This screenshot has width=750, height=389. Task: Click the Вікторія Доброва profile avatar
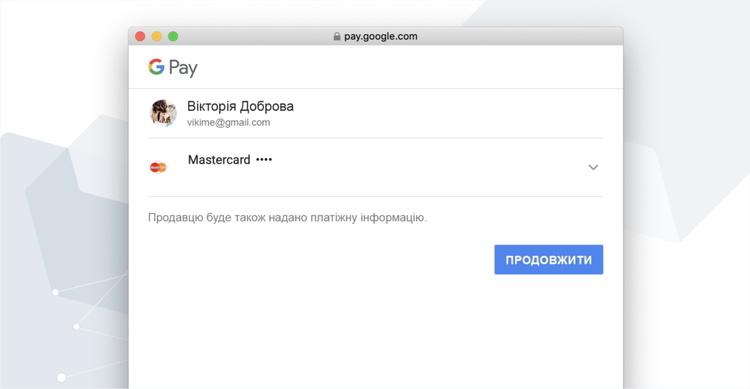point(163,113)
